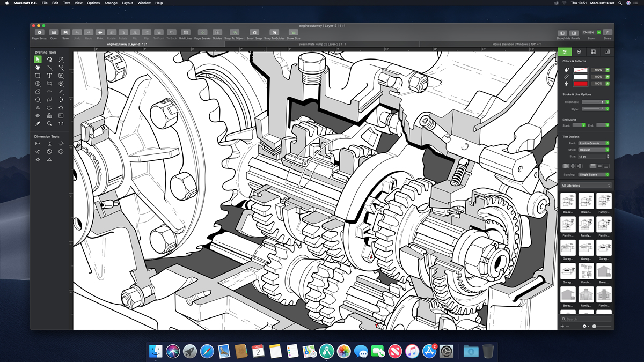The image size is (644, 362).
Task: Select the 1:1 view tool
Action: (62, 123)
